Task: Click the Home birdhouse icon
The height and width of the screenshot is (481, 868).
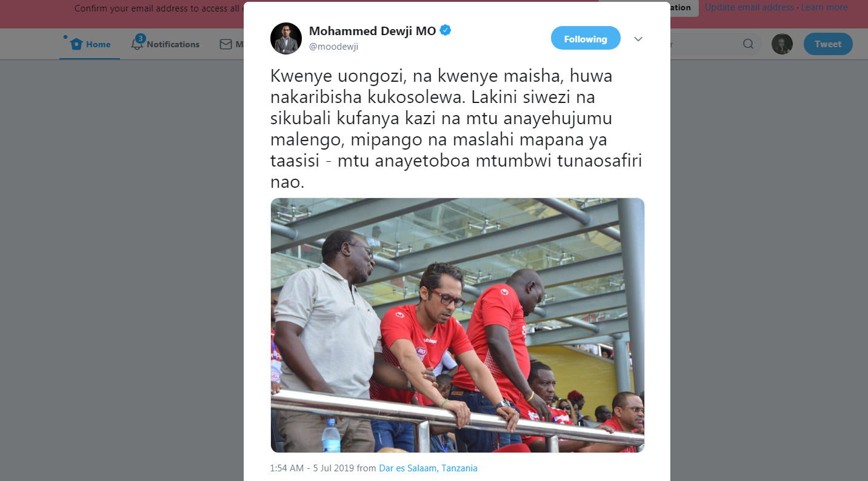Action: (76, 44)
